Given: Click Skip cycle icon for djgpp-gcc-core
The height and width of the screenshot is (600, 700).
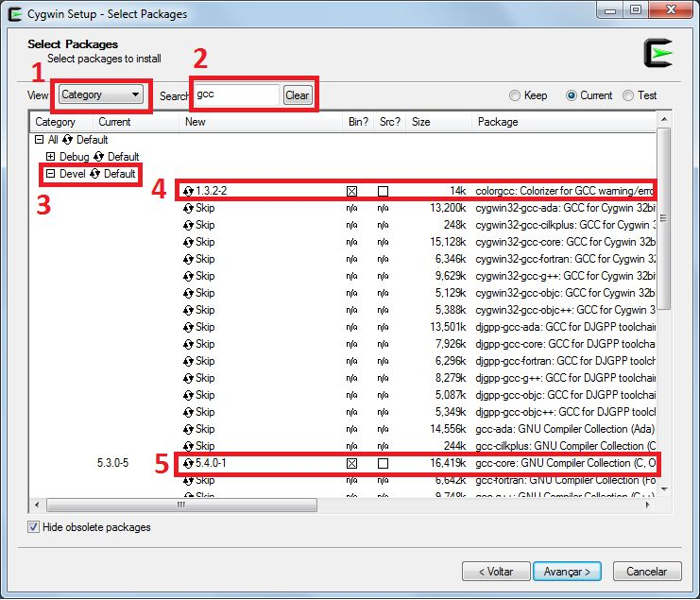Looking at the screenshot, I should [x=188, y=344].
